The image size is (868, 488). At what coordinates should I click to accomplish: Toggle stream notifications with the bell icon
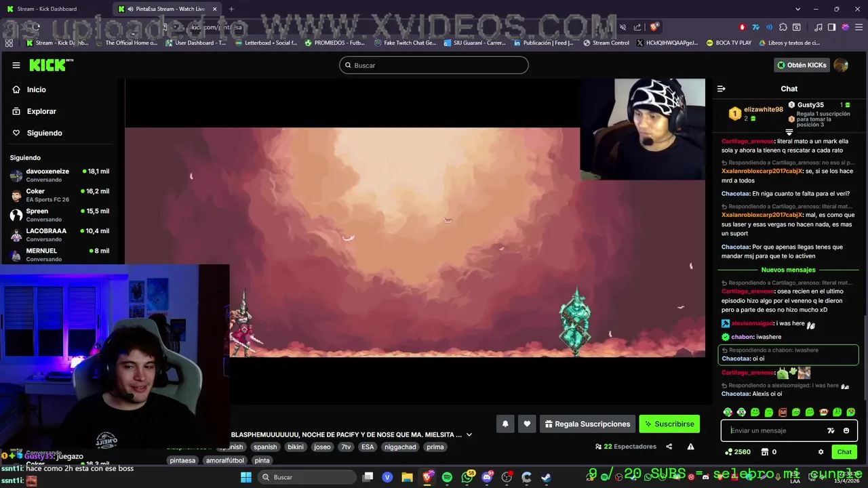click(x=505, y=424)
